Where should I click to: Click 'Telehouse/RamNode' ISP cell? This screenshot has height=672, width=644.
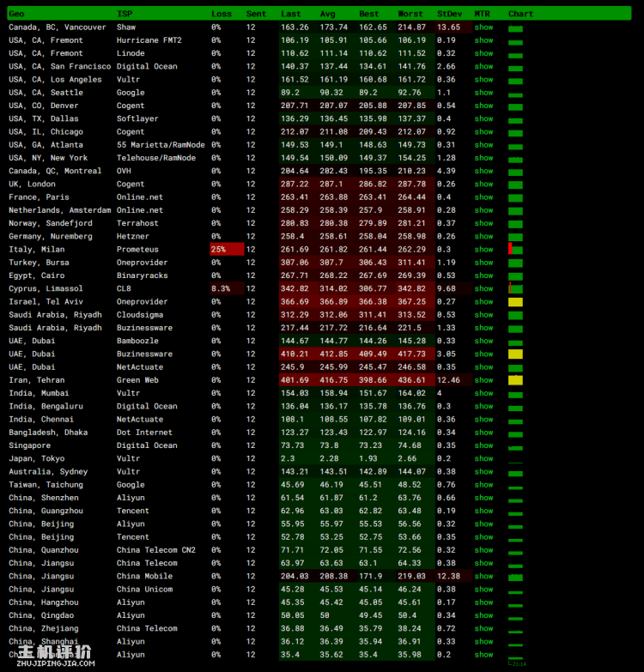tap(156, 158)
